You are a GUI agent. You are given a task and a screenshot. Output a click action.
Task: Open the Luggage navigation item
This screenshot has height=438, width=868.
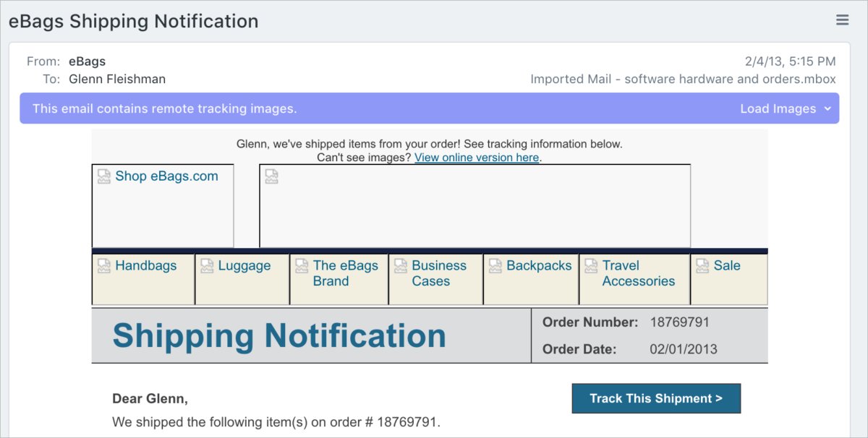244,266
